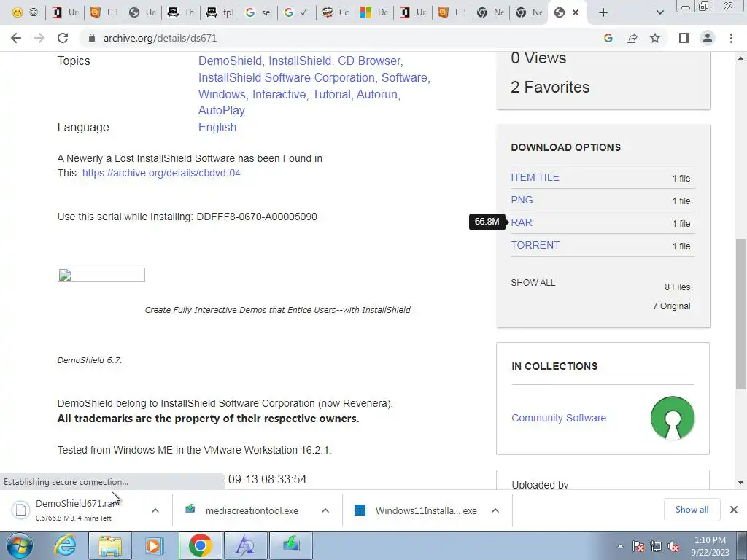The image size is (747, 560).
Task: Open the Tutorial topic link
Action: pos(332,94)
